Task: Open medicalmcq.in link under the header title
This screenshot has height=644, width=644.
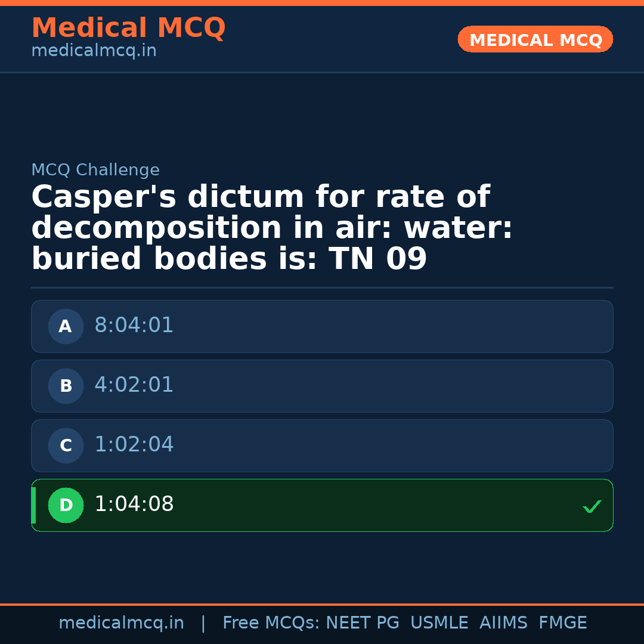Action: 94,51
